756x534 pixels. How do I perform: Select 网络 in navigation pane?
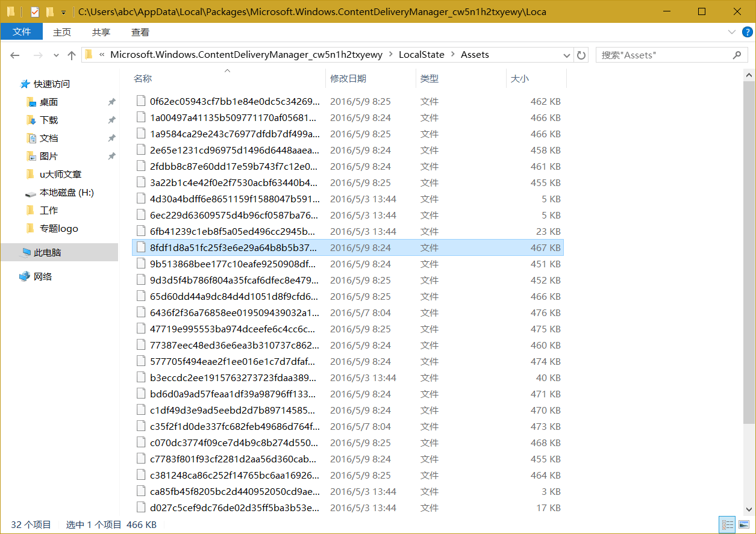click(x=43, y=277)
